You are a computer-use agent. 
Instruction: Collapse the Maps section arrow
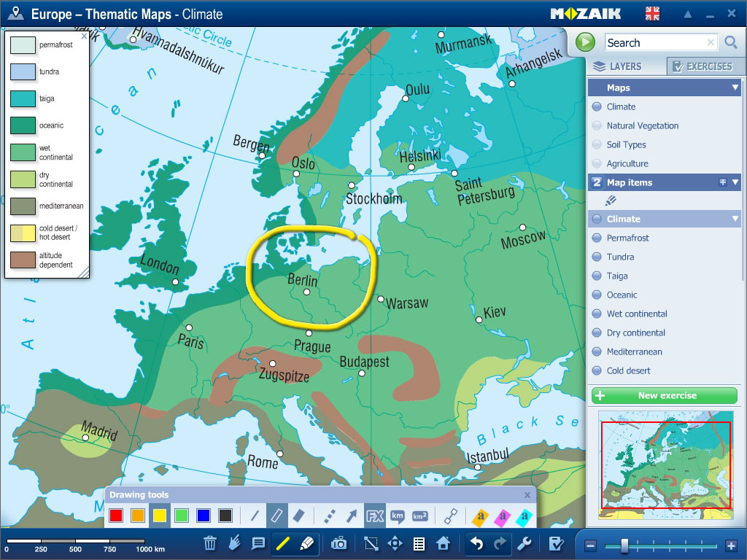pos(735,87)
